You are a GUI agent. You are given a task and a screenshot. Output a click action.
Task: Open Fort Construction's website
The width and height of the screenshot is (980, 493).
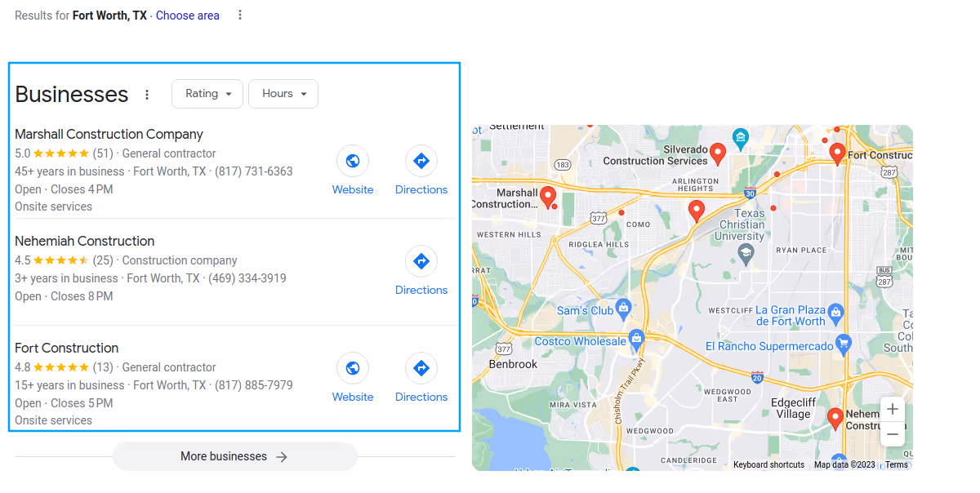tap(353, 368)
